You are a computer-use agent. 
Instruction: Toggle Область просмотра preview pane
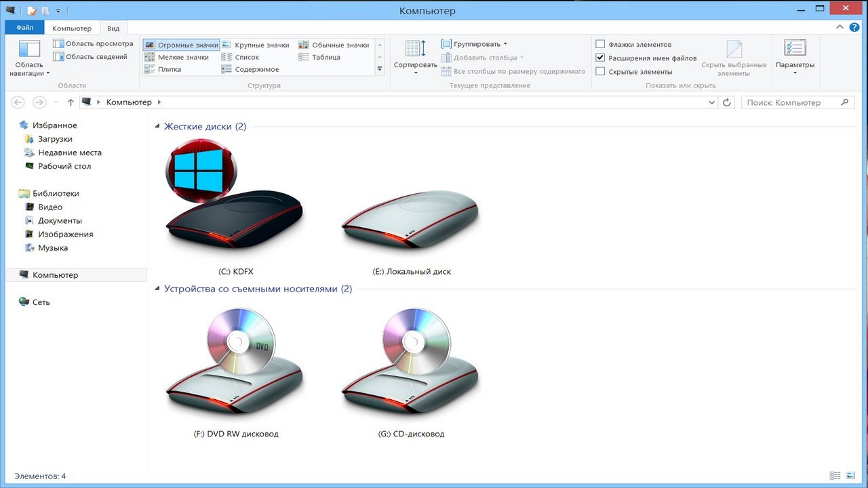(x=93, y=44)
